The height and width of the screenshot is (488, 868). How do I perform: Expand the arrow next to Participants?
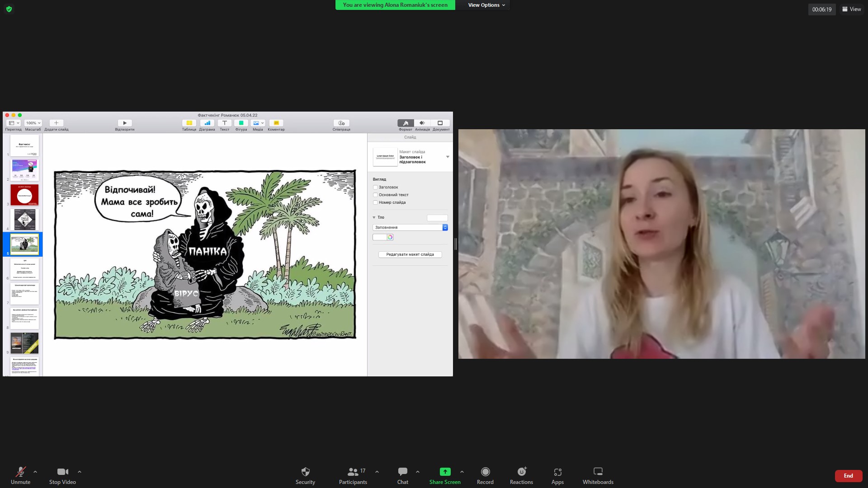pyautogui.click(x=377, y=472)
